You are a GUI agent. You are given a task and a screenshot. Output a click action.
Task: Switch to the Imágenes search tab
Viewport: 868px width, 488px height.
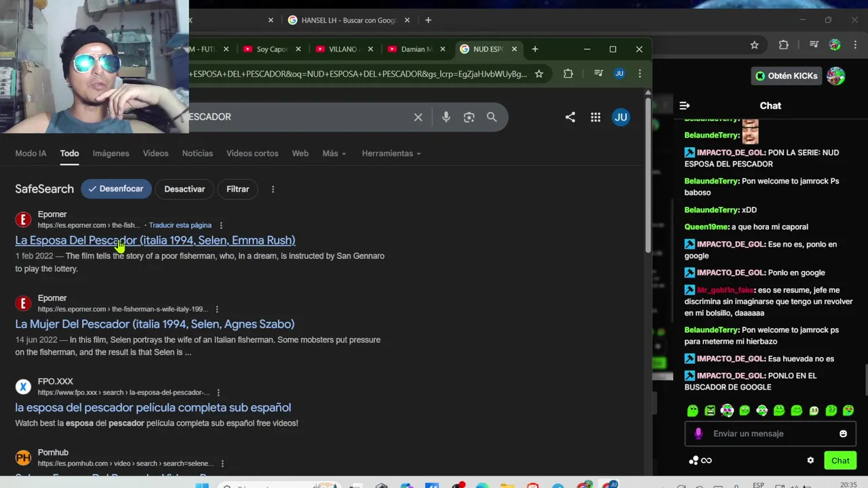[111, 154]
